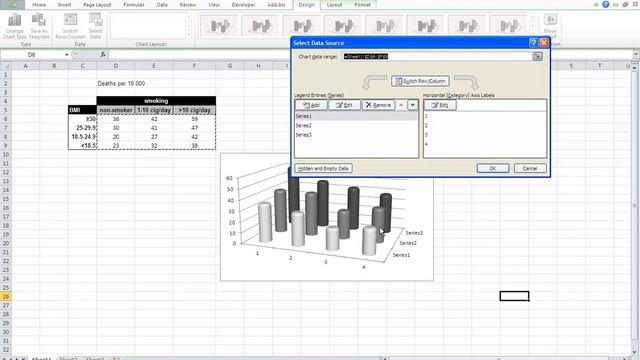This screenshot has height=360, width=640.
Task: Expand the Chart Layouts gallery arrow
Action: 189,35
